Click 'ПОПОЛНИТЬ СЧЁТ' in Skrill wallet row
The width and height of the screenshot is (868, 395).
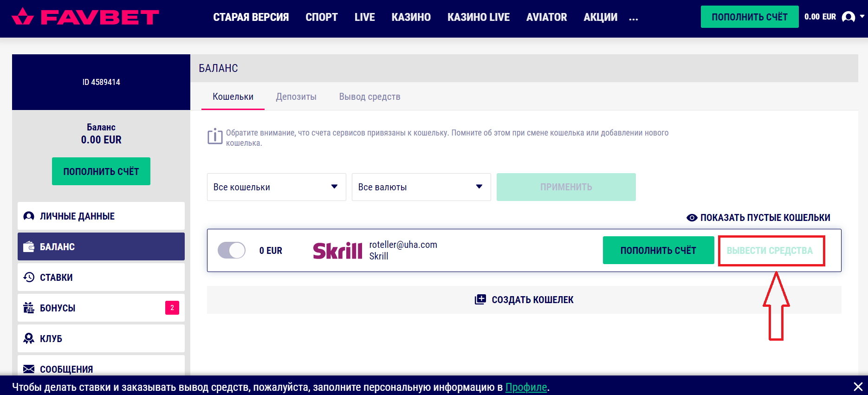click(x=659, y=250)
